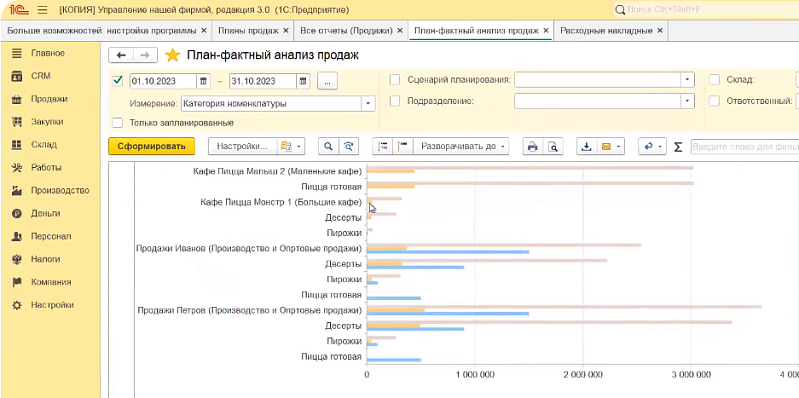Open Настройки... report settings button
Viewport: 799px width, 398px height.
pyautogui.click(x=242, y=146)
